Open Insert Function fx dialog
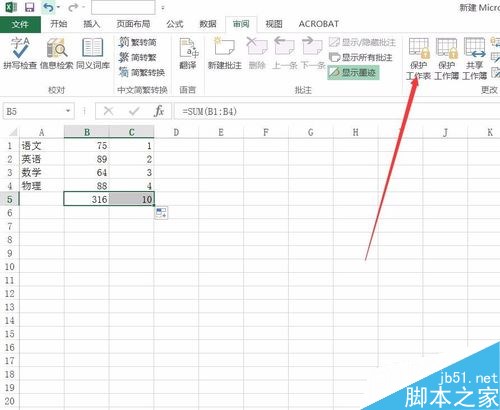The width and height of the screenshot is (500, 410). (159, 111)
